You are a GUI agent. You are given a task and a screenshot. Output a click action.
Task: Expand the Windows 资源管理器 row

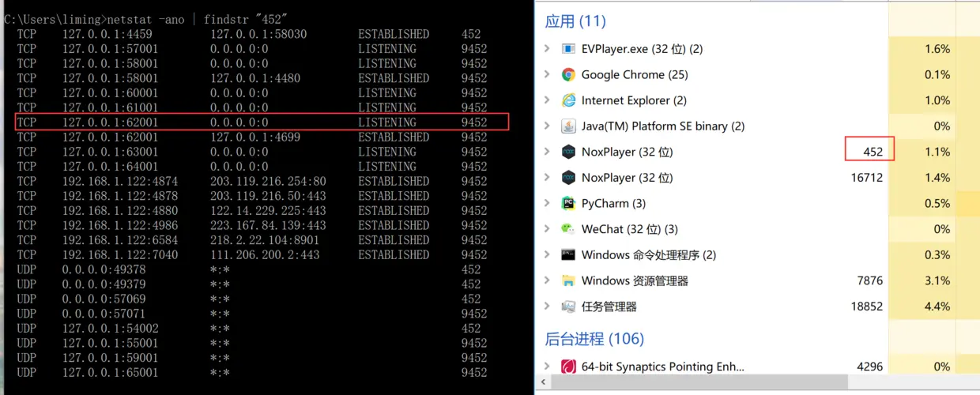coord(547,280)
